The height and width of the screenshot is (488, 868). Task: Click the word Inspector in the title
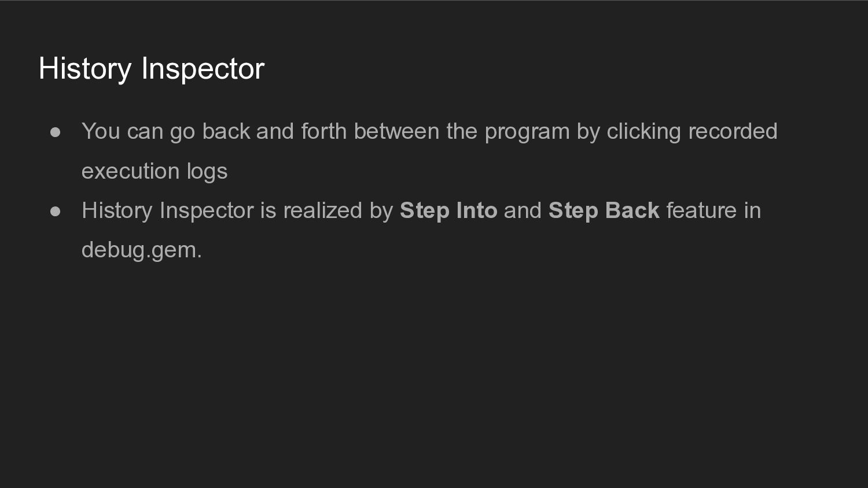[x=203, y=69]
